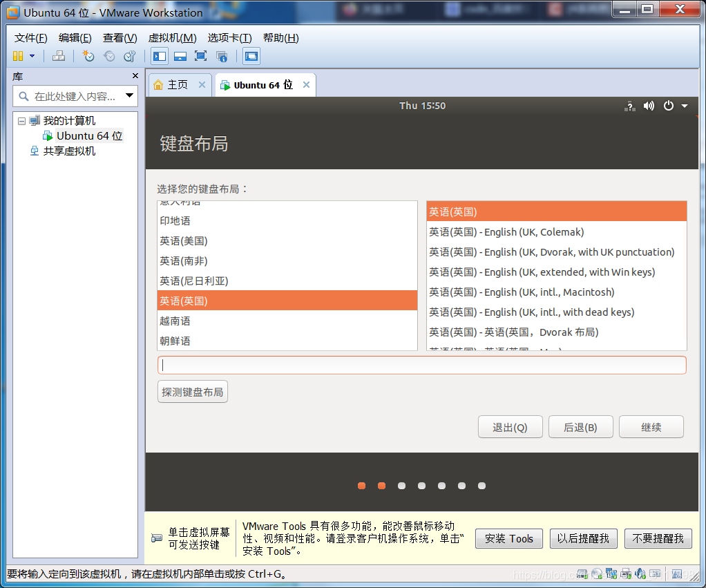Select 英语(南非) keyboard language

tap(287, 260)
